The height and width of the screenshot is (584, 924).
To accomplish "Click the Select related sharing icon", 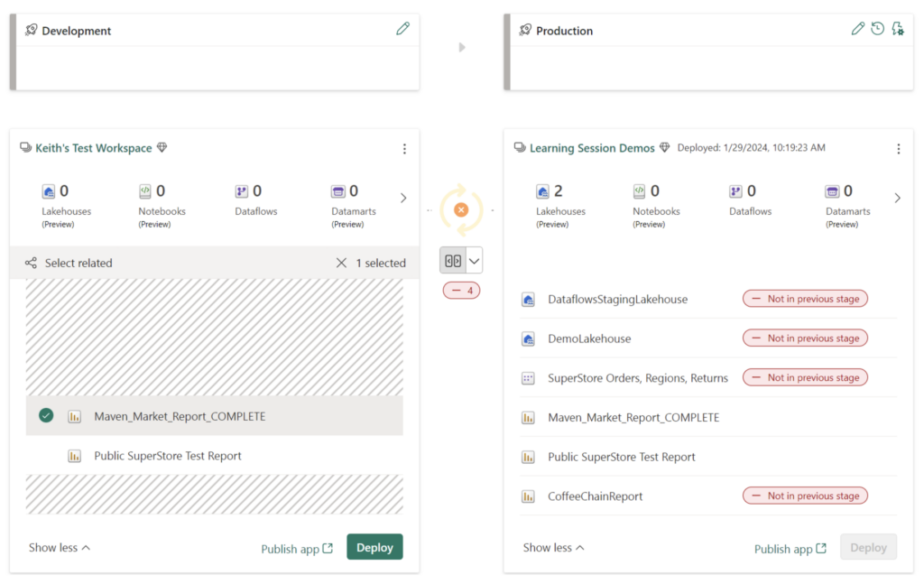I will point(31,263).
